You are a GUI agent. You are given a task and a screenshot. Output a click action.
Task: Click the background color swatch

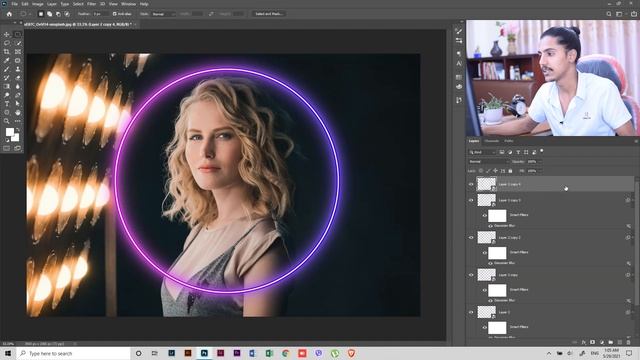pos(16,138)
